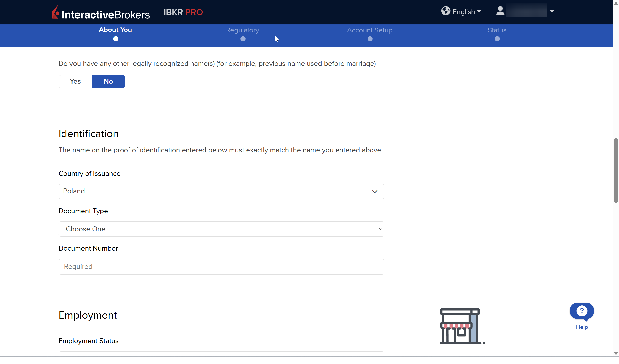619x364 pixels.
Task: Open the Help chat bubble icon
Action: point(582,311)
